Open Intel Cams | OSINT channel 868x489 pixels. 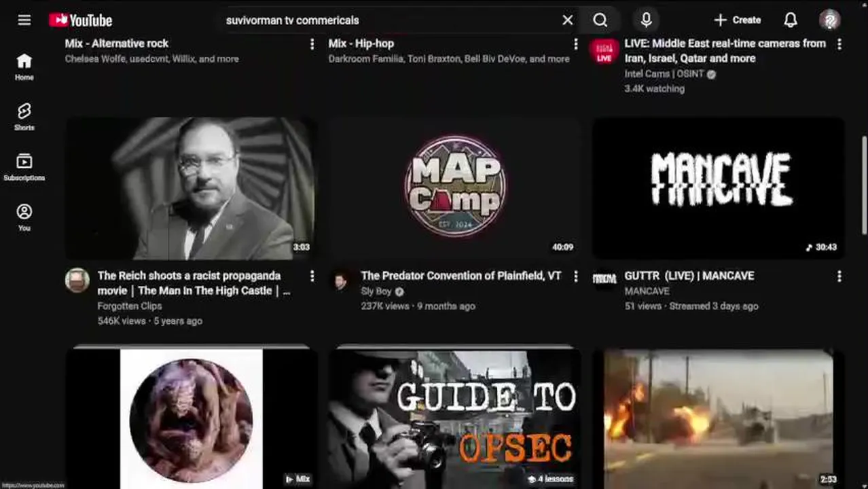(x=664, y=74)
